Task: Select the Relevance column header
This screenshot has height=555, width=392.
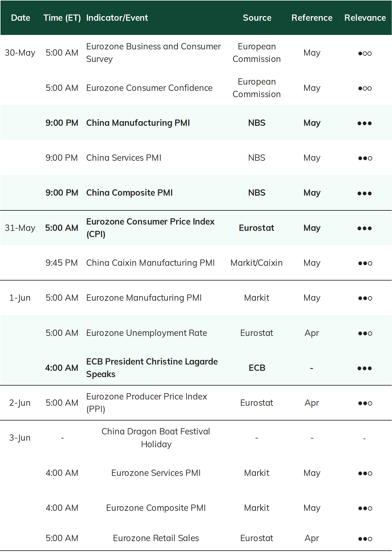Action: 365,18
